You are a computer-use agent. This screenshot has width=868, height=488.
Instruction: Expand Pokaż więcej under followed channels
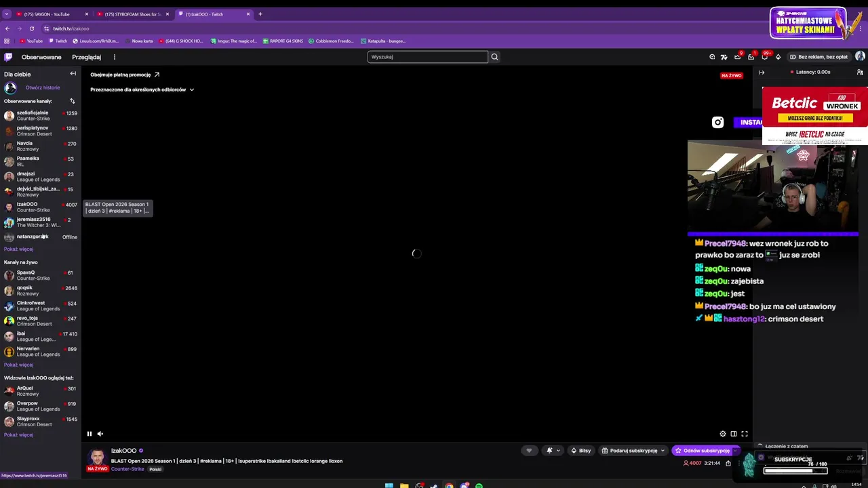[18, 249]
